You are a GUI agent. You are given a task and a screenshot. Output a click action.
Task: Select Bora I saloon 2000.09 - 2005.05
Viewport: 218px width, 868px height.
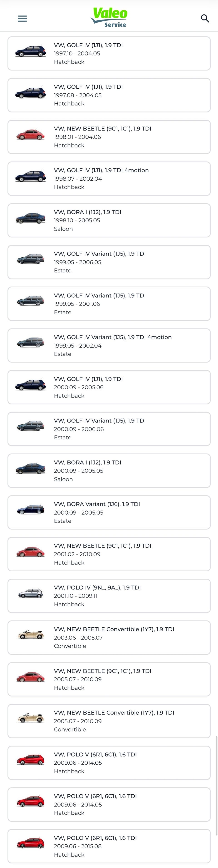coord(109,471)
